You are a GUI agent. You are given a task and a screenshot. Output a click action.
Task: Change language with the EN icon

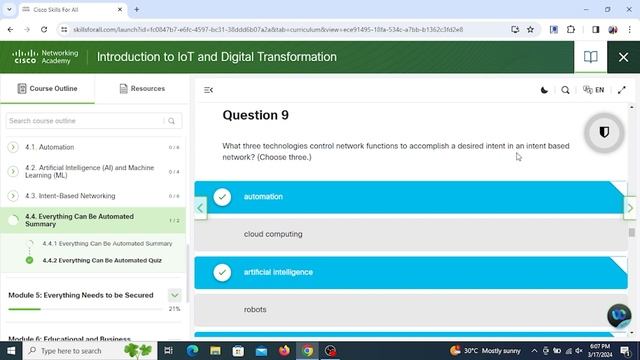pos(593,90)
